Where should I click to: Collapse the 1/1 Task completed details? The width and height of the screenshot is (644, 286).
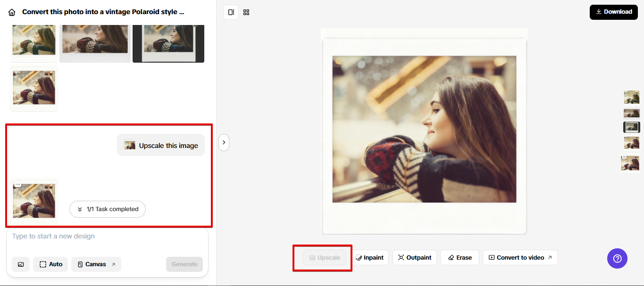click(x=107, y=209)
